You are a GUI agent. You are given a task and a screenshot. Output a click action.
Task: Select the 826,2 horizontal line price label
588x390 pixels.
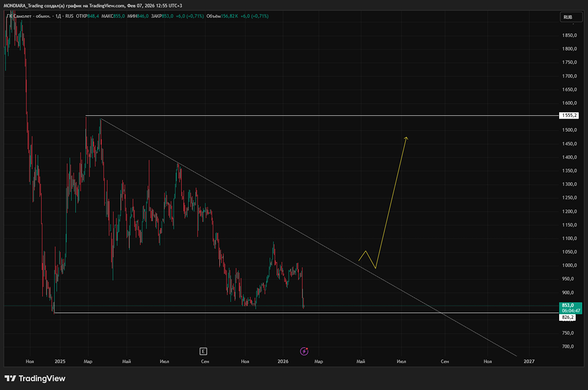point(567,317)
